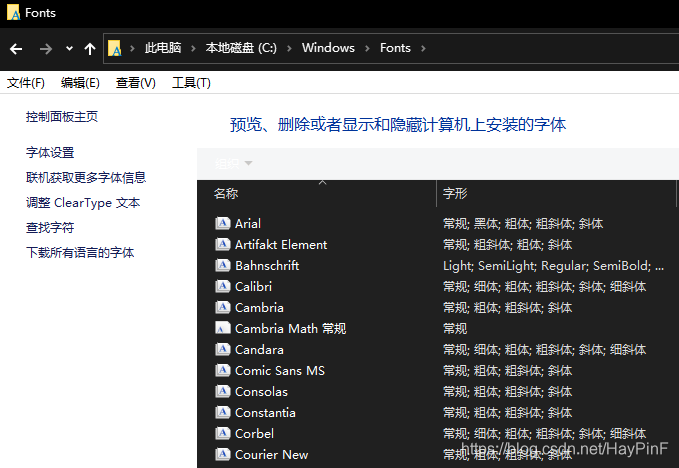The width and height of the screenshot is (679, 468).
Task: Click the Corbel font name
Action: click(x=254, y=433)
